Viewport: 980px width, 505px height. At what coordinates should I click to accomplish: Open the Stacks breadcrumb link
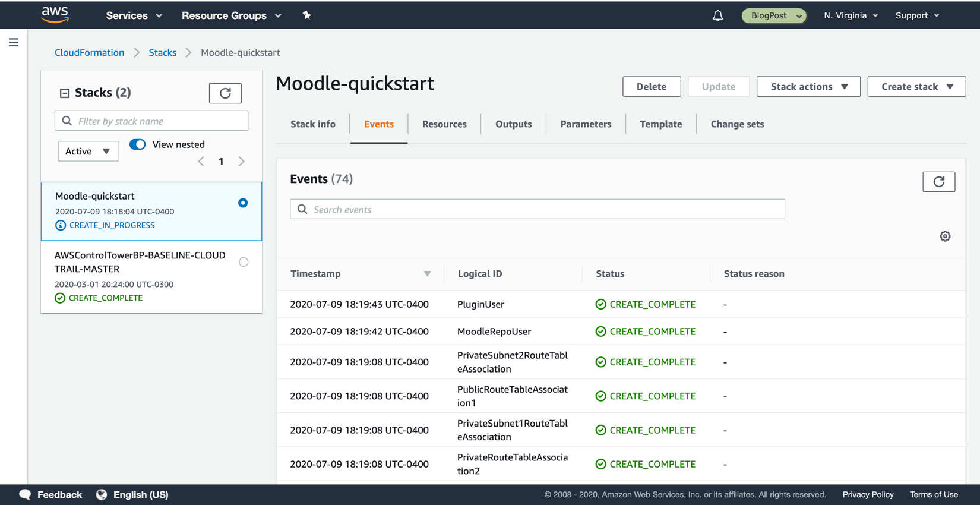(x=163, y=52)
